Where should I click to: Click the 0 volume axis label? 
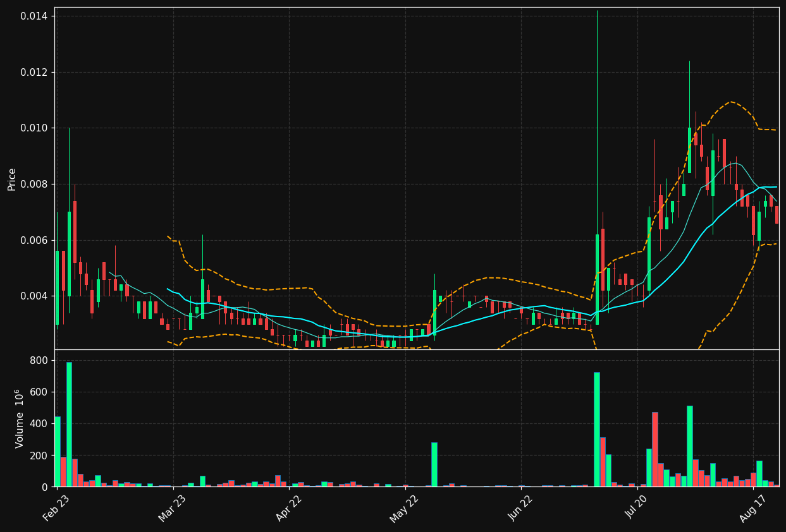click(46, 487)
